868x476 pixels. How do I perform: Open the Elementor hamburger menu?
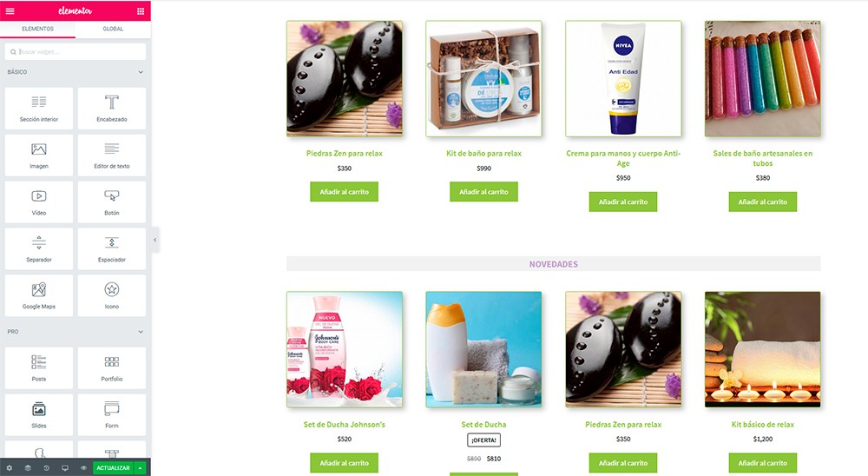(10, 11)
